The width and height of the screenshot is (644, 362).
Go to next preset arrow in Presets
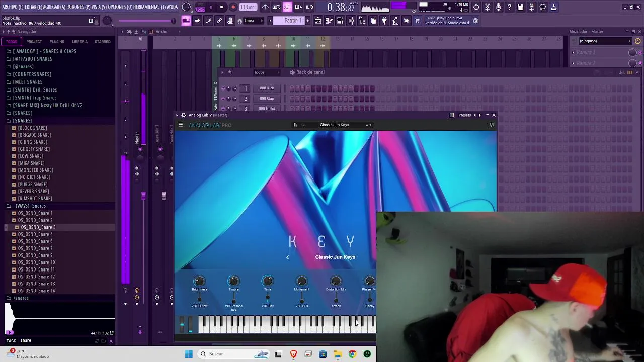pyautogui.click(x=480, y=115)
